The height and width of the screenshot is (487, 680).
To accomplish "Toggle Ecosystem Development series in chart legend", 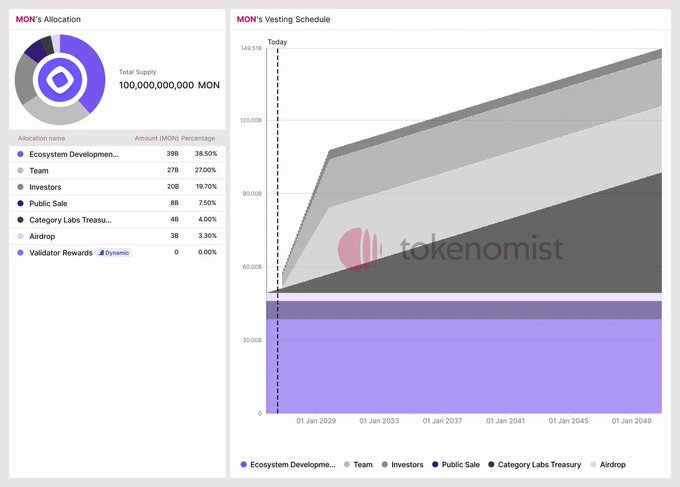I will click(x=288, y=464).
